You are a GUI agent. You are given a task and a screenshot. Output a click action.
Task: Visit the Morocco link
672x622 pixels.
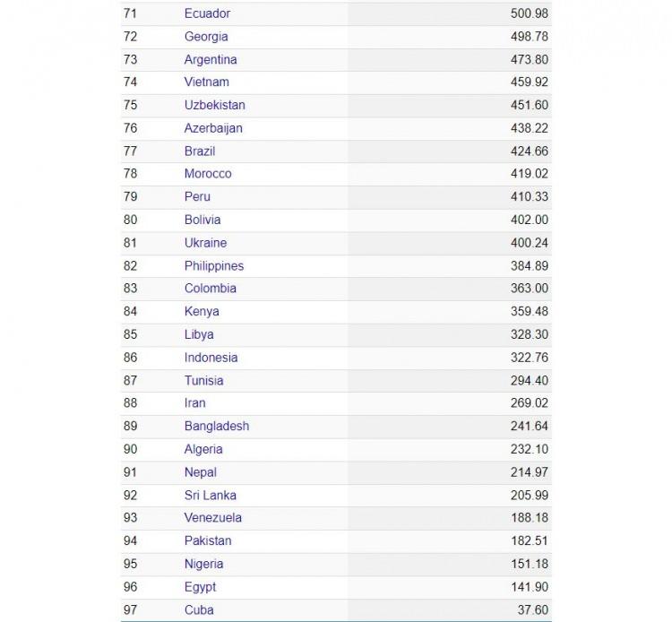point(208,174)
